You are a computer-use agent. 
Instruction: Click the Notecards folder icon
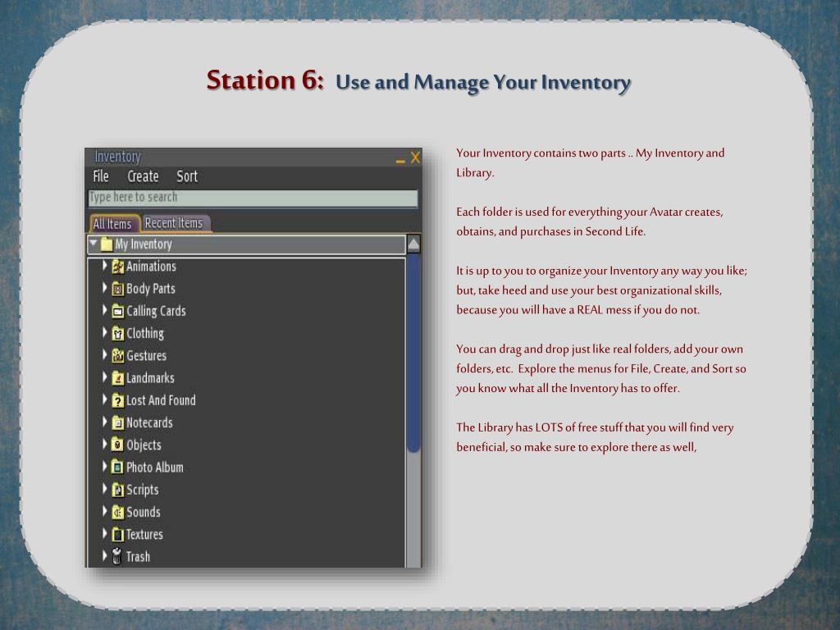(x=118, y=423)
